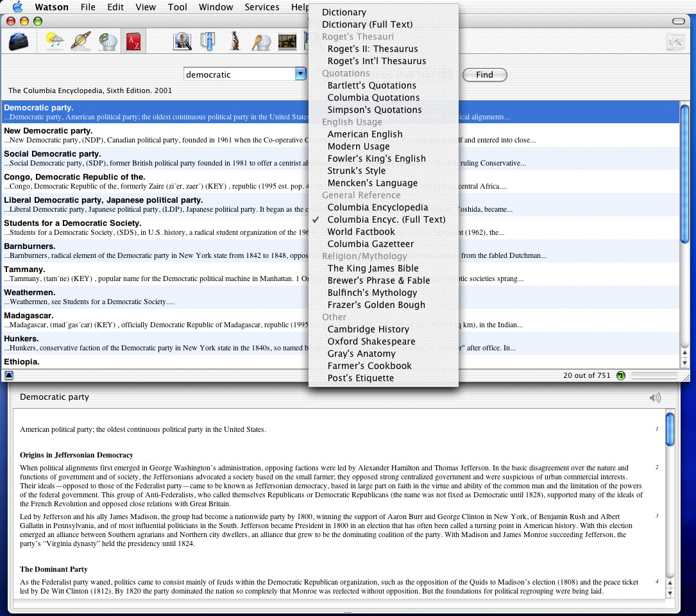The image size is (696, 616).
Task: Choose Post's Etiquette
Action: tap(384, 378)
